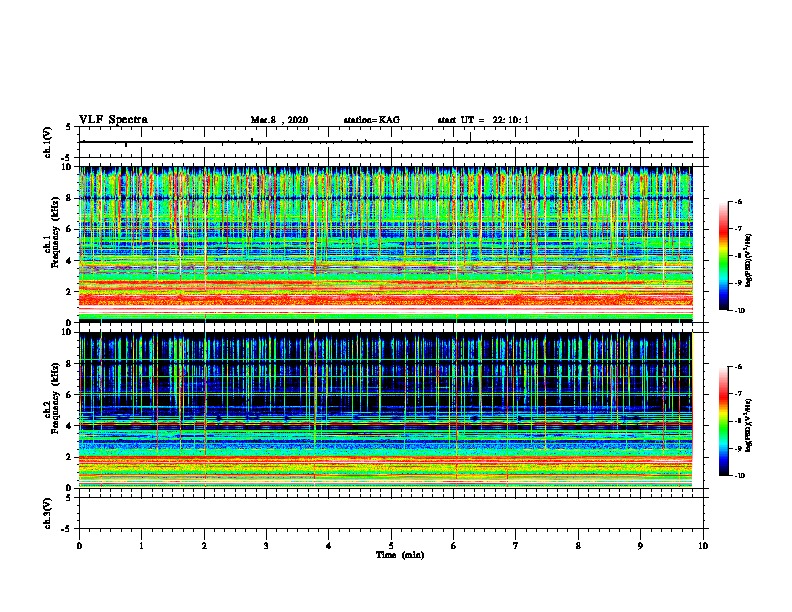Screen dimensions: 792x612
Task: Click time axis tick label "4"
Action: coord(329,546)
